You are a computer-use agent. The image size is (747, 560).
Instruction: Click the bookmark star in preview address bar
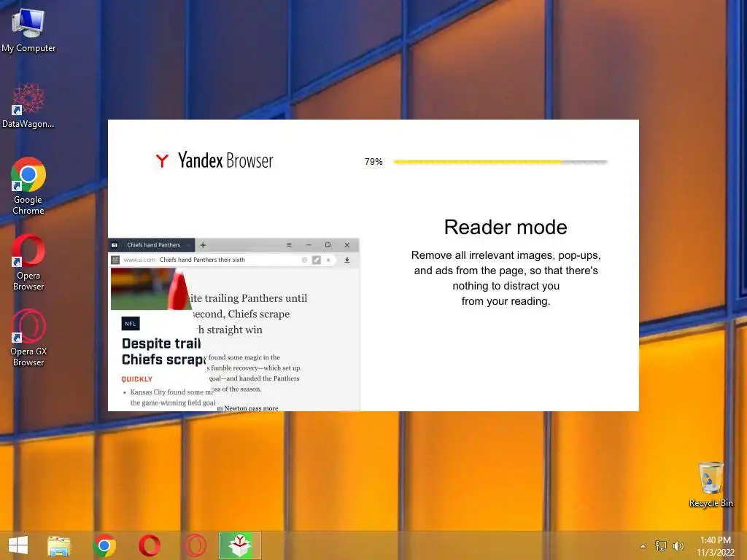[328, 260]
